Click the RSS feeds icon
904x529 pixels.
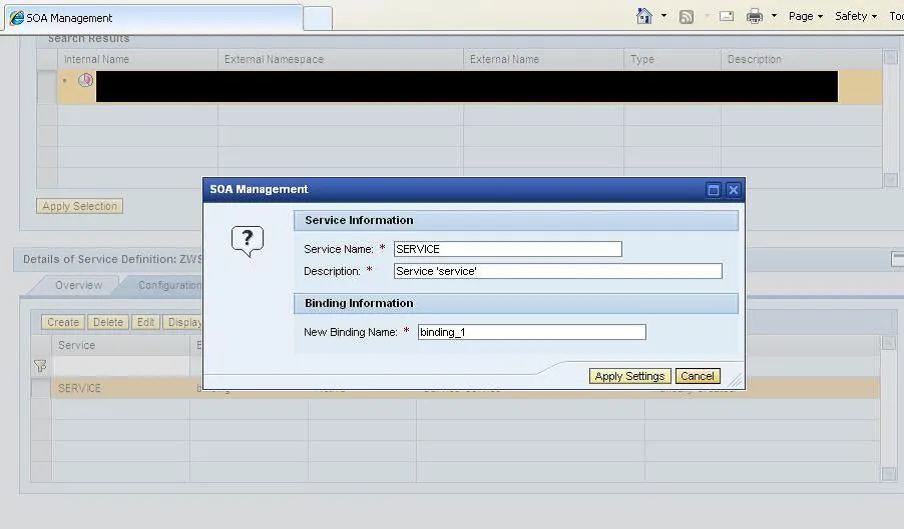[x=686, y=17]
